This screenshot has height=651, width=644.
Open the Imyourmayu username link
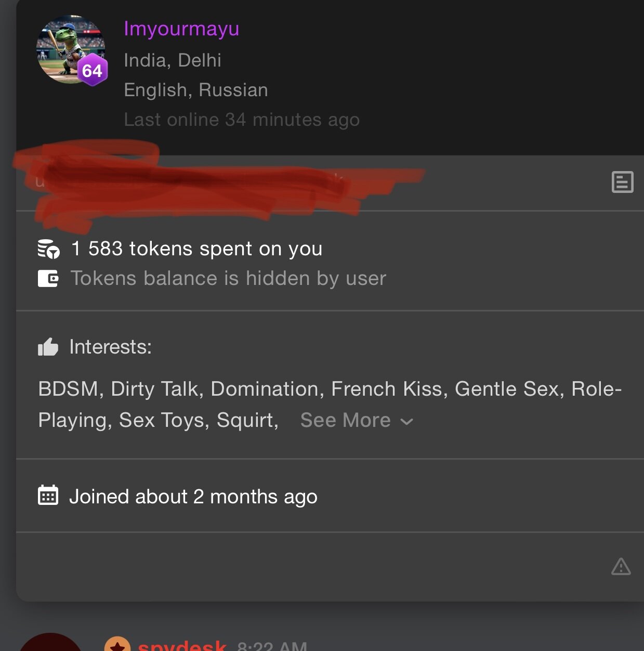point(181,29)
